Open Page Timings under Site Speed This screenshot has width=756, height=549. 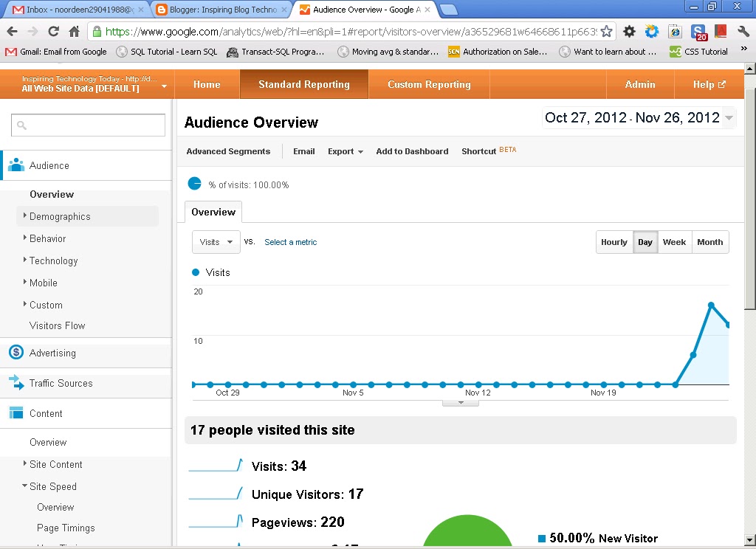(x=66, y=528)
